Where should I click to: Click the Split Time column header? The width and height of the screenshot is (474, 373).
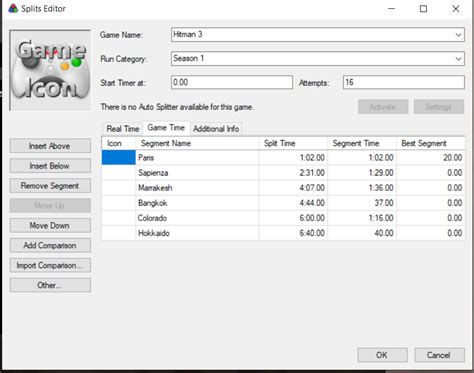(293, 143)
